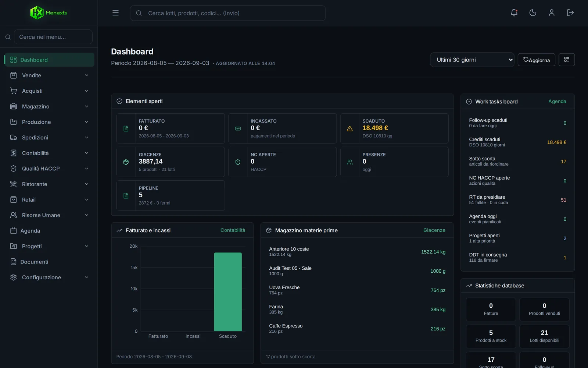Click the Ristorante utensils icon

(x=14, y=184)
